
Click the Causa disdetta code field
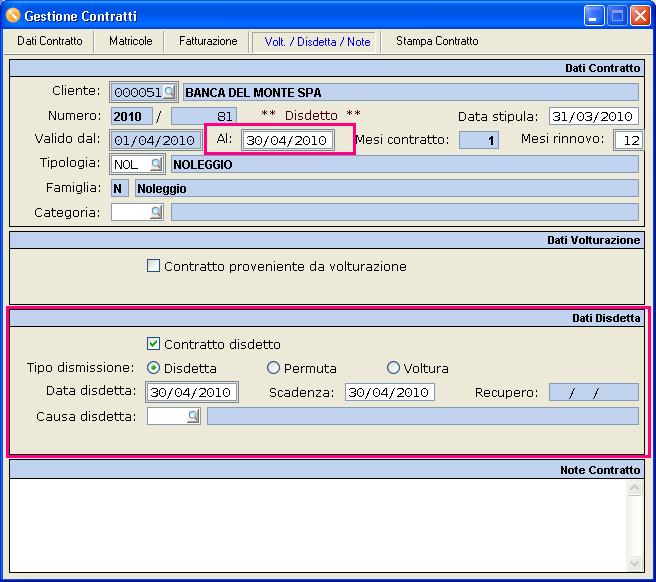pos(167,416)
